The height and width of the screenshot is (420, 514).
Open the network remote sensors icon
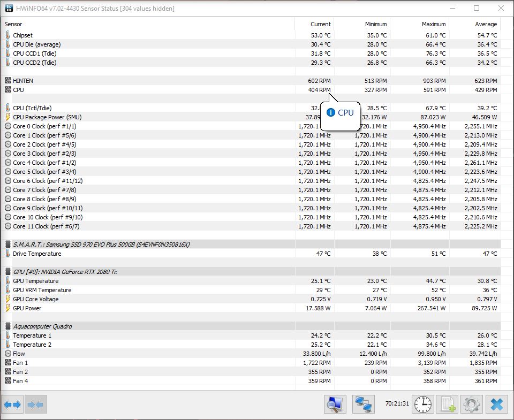[364, 404]
